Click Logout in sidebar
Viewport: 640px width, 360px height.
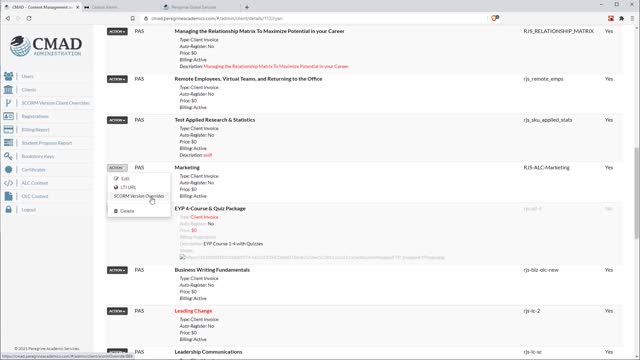click(29, 210)
